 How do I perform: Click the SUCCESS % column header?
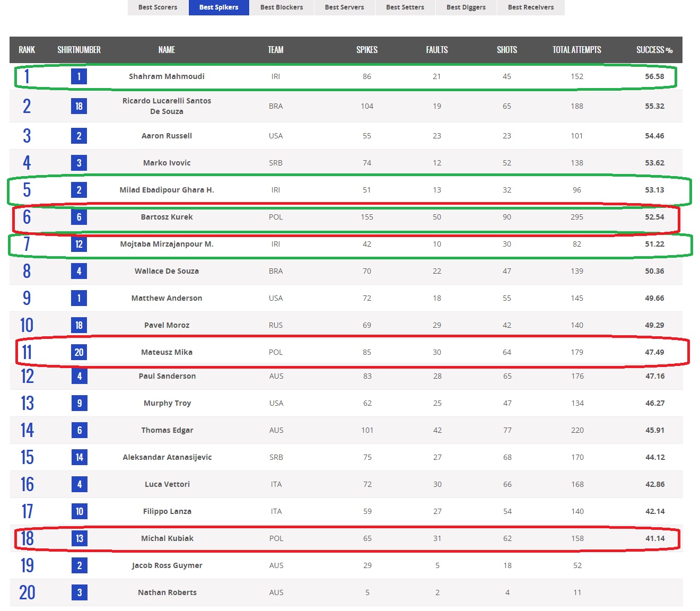654,50
